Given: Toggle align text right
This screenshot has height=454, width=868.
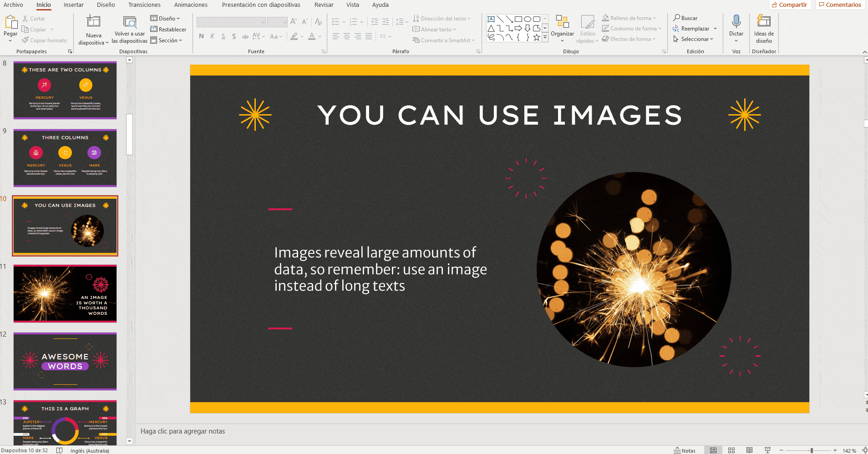Looking at the screenshot, I should (357, 36).
